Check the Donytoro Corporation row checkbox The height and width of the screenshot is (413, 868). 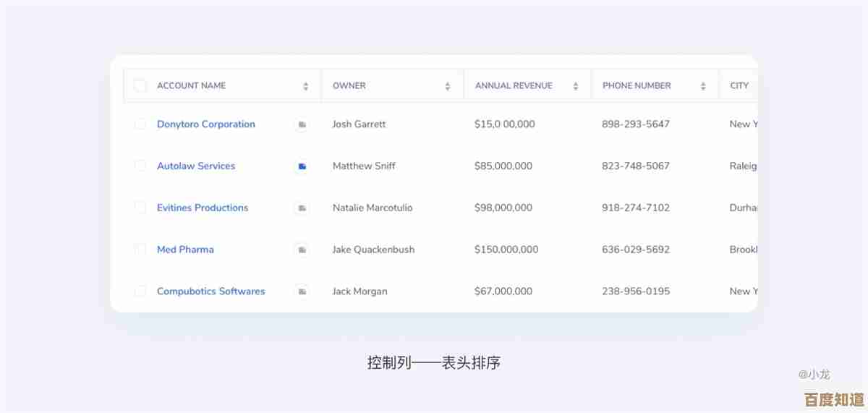coord(140,124)
